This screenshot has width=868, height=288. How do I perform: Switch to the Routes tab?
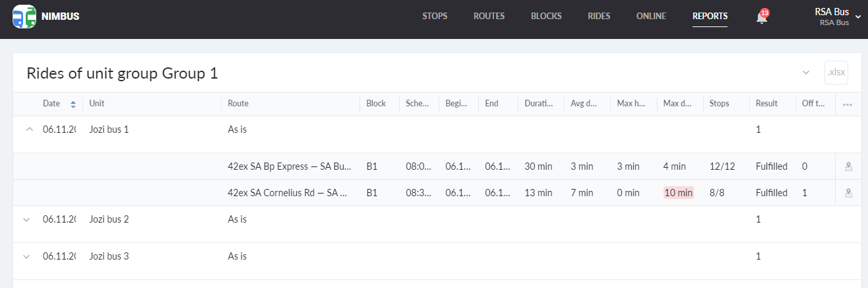pyautogui.click(x=489, y=17)
